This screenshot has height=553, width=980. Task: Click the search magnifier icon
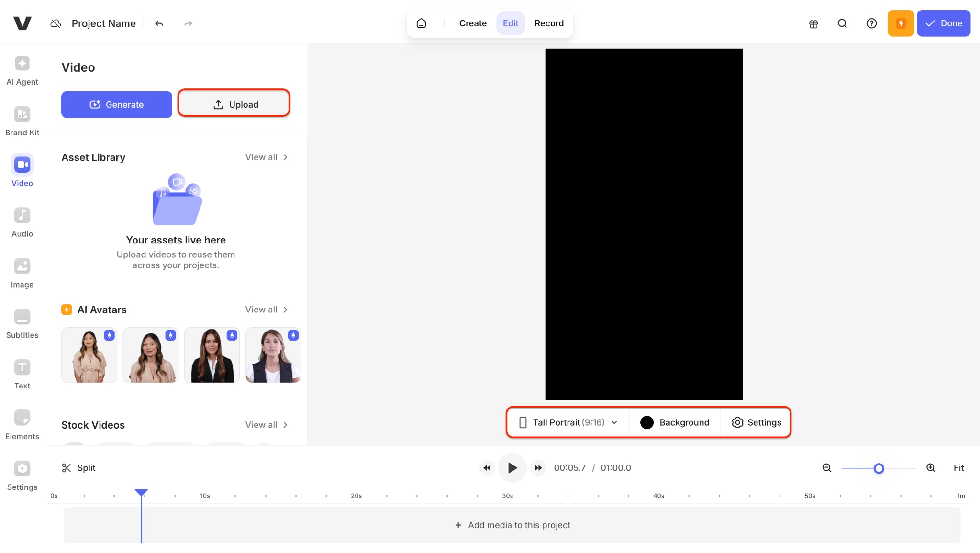coord(842,23)
